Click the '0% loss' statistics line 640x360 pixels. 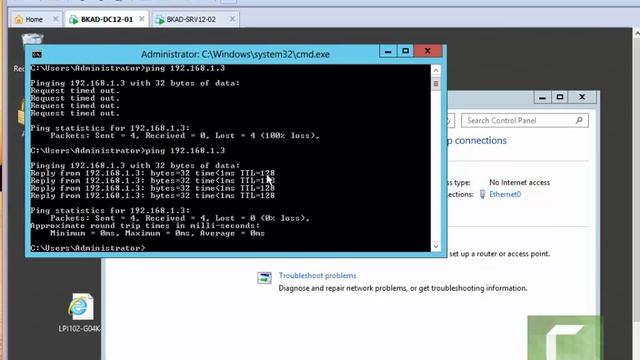(x=180, y=218)
